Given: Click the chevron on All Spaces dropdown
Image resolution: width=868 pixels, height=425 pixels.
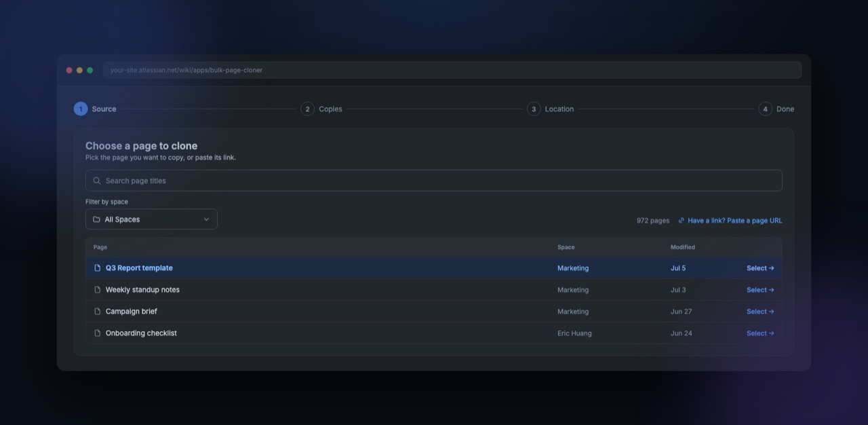Looking at the screenshot, I should click(x=206, y=219).
